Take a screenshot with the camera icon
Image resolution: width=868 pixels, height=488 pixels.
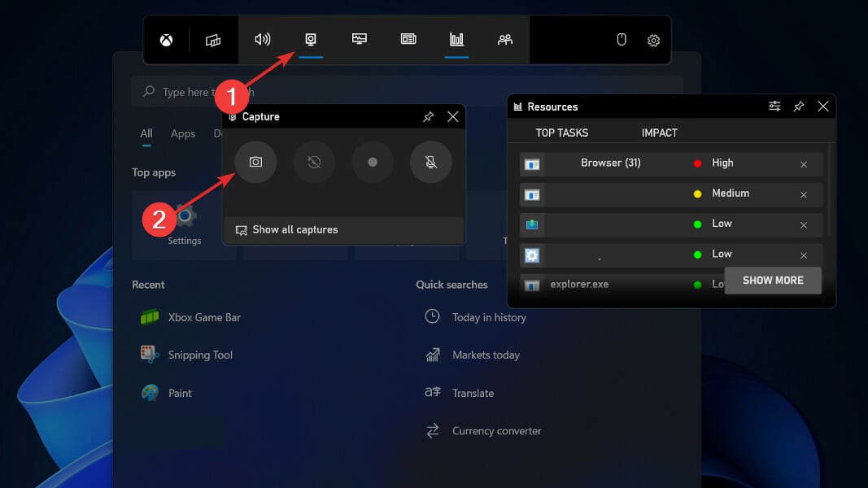tap(255, 162)
